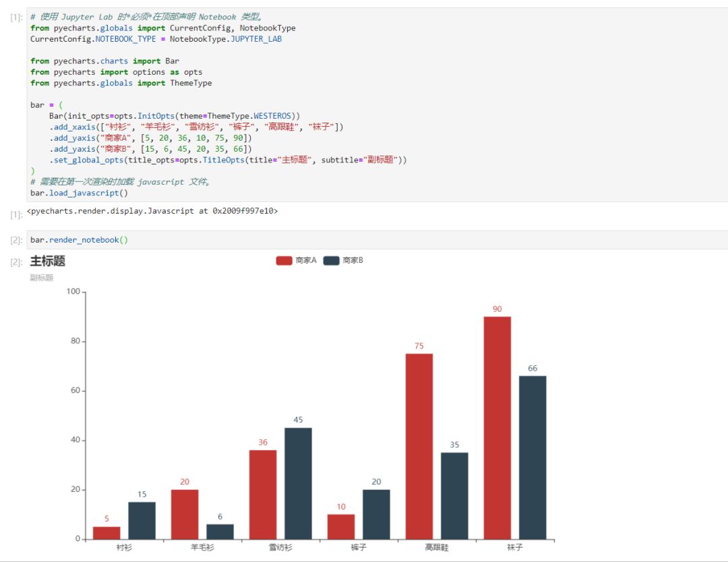Click the red bar labeled 75
This screenshot has width=728, height=562.
419,447
